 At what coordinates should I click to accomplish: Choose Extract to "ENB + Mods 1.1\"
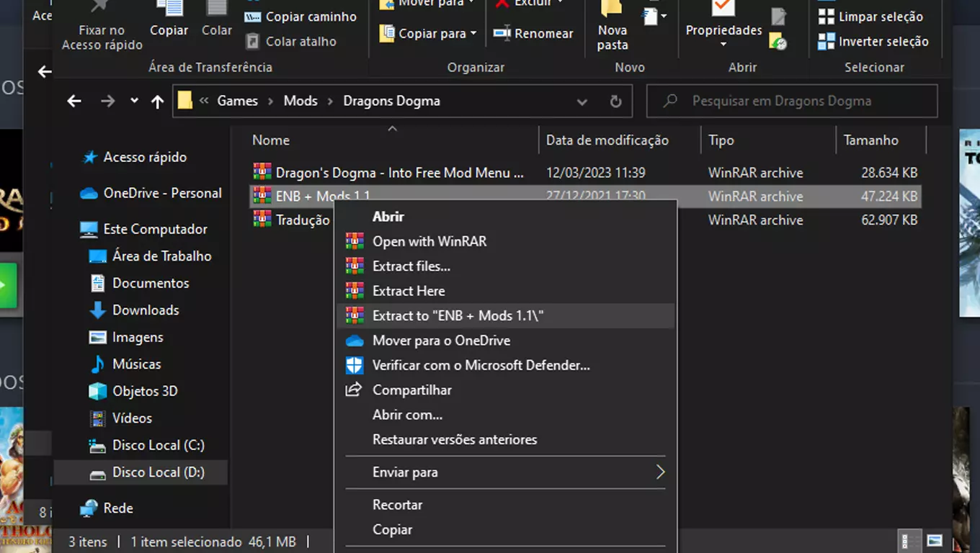coord(506,315)
